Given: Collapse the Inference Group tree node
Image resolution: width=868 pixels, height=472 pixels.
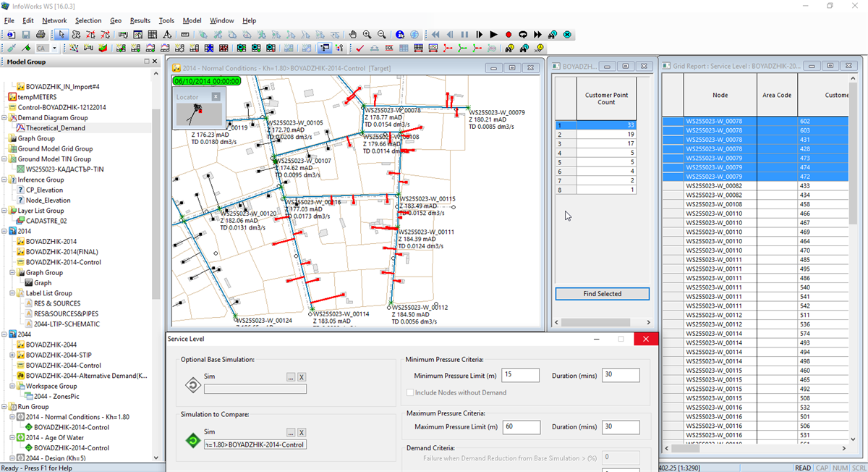Looking at the screenshot, I should click(x=4, y=180).
